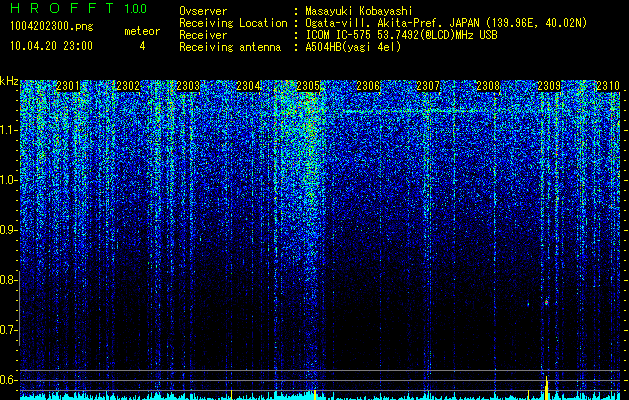Screen dimensions: 629x400
Task: Click the meteor label
Action: pyautogui.click(x=142, y=31)
